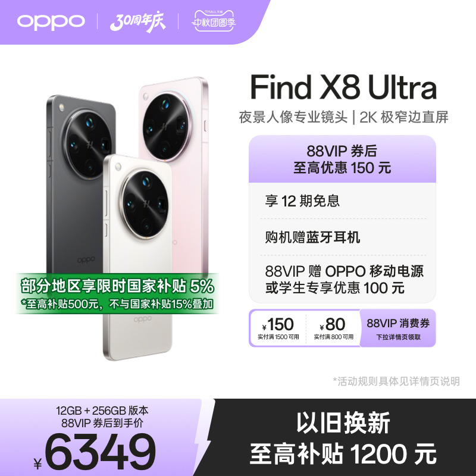Claim the ¥80 coupon

click(333, 328)
